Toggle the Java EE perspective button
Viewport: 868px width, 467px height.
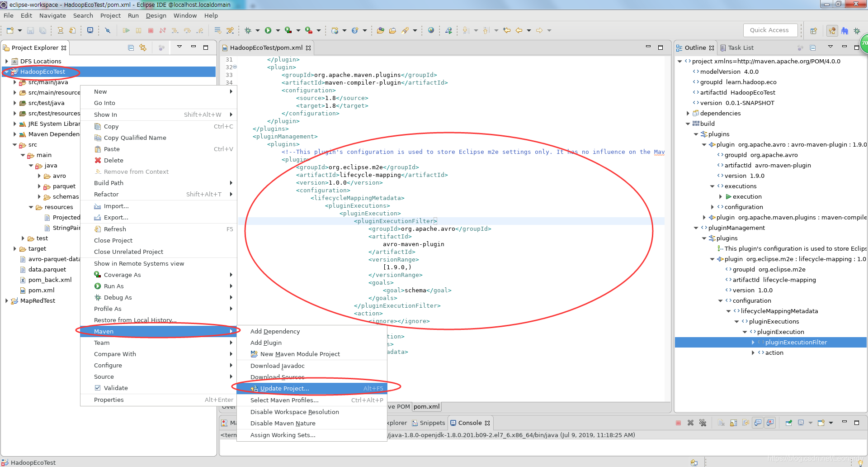coord(832,31)
